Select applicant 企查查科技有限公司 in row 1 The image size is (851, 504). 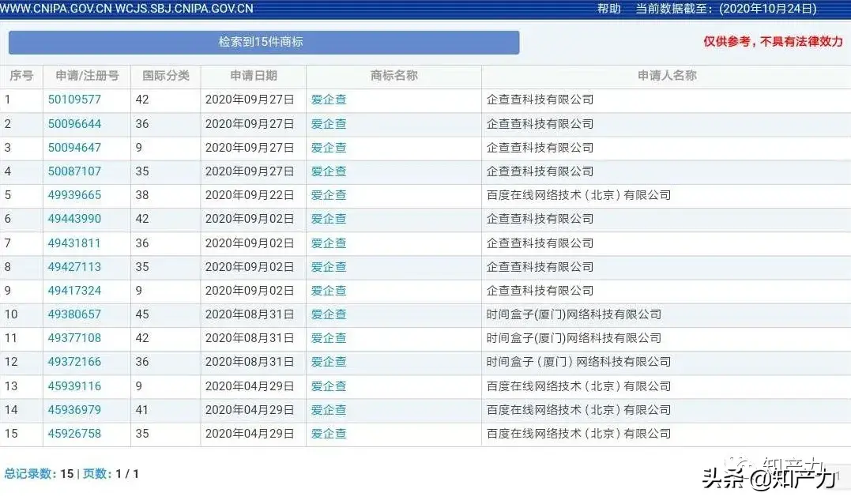[x=540, y=100]
